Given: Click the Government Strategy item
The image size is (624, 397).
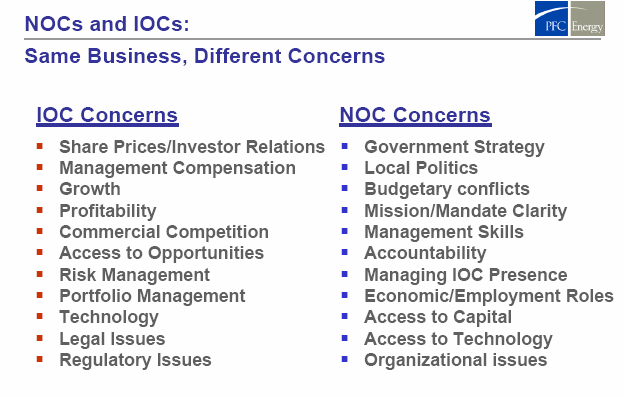Looking at the screenshot, I should [x=454, y=147].
